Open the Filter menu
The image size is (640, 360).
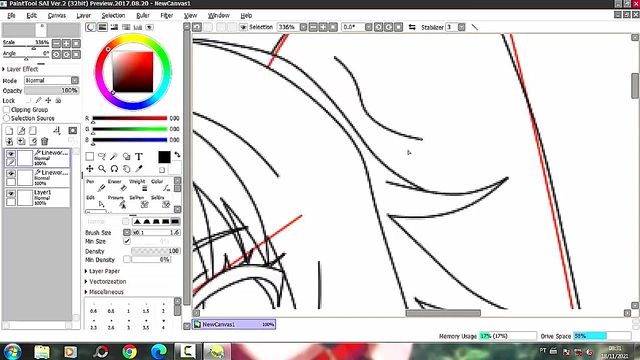(167, 16)
